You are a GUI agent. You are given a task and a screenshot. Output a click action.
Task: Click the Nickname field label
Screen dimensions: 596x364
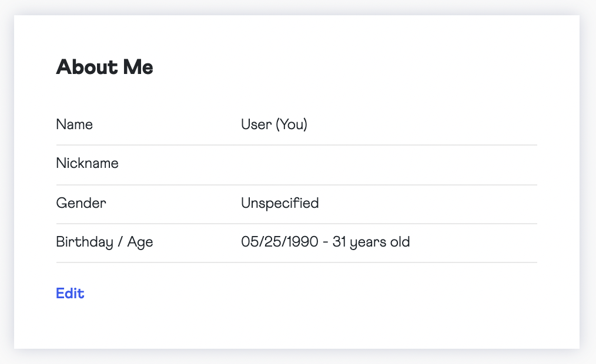click(x=87, y=163)
